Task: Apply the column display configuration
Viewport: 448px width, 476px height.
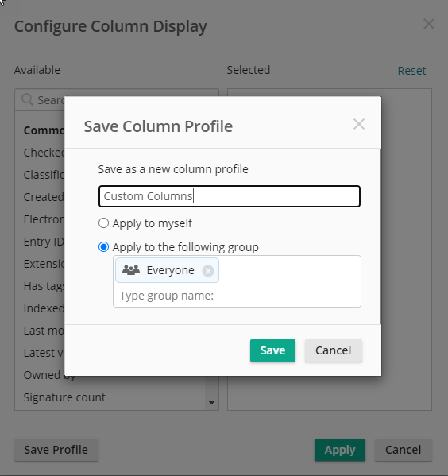Action: point(340,450)
